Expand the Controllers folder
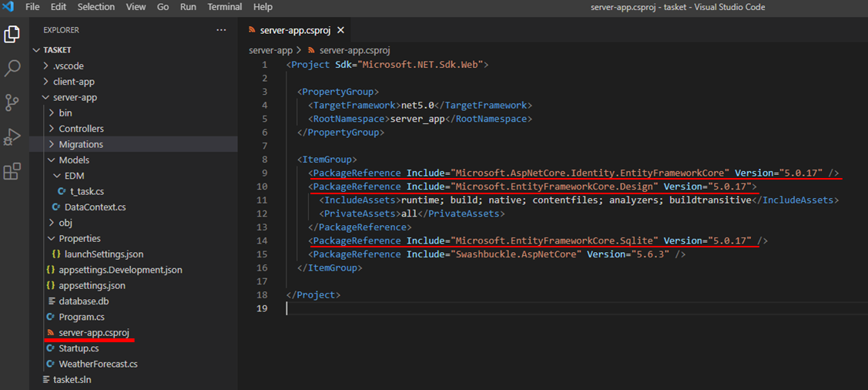The height and width of the screenshot is (390, 868). tap(52, 129)
